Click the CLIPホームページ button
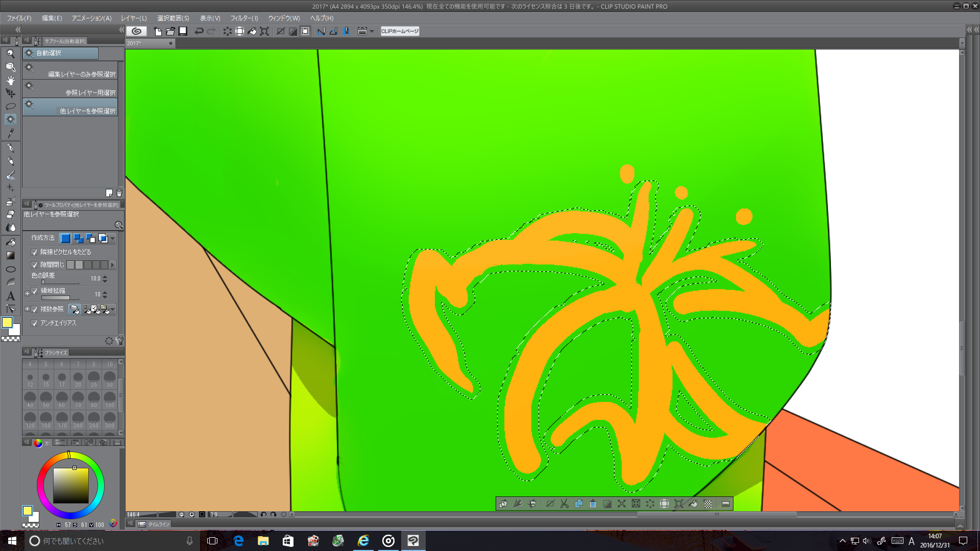This screenshot has height=551, width=980. click(x=400, y=31)
